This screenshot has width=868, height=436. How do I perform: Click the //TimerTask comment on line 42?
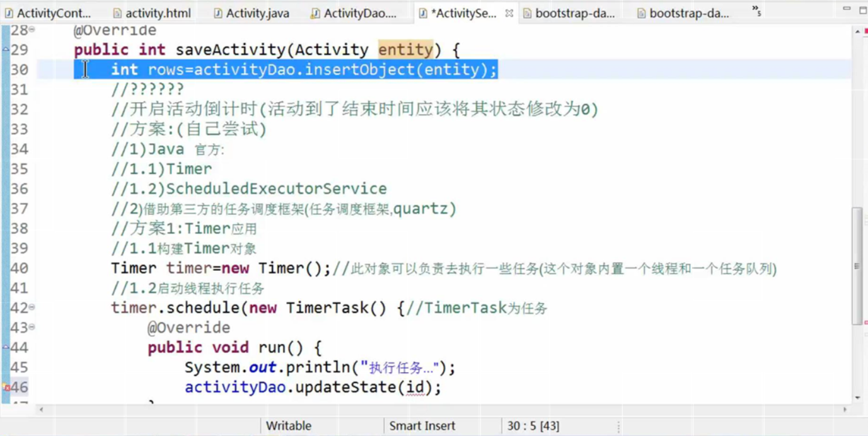[477, 308]
